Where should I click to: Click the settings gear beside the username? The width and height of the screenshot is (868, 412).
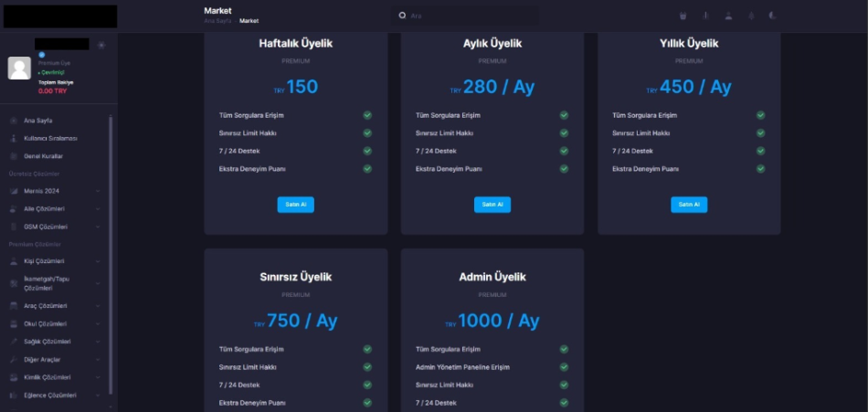click(x=101, y=45)
